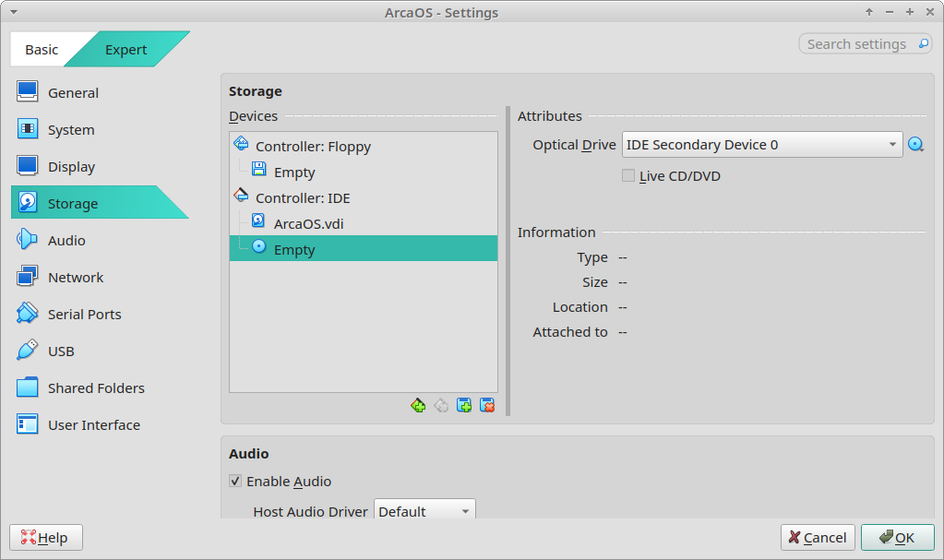Remove the selected storage attachment

click(487, 406)
